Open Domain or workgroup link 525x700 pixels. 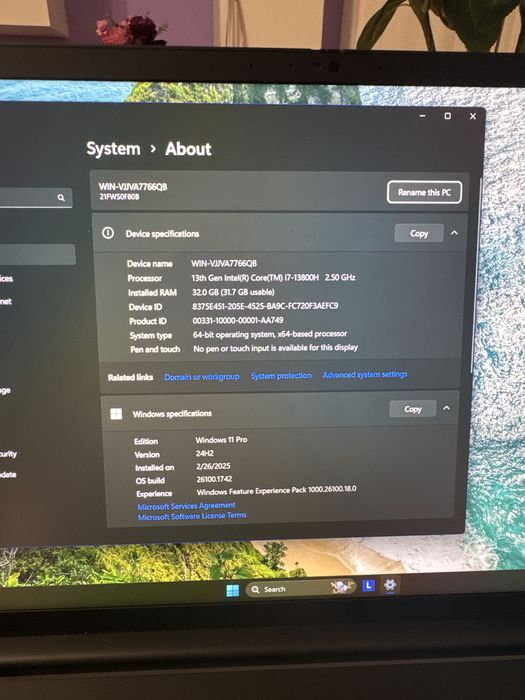click(202, 377)
